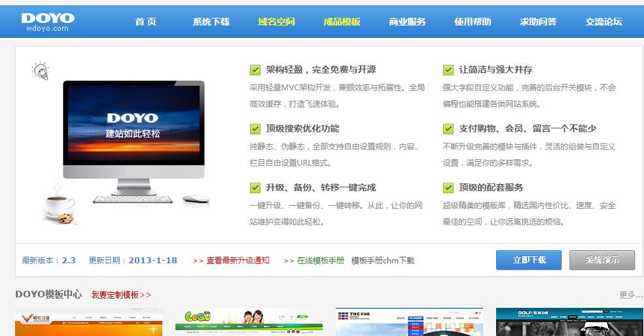Open the 我要定制模板>> link
Viewport: 644px width, 336px height.
(x=121, y=295)
